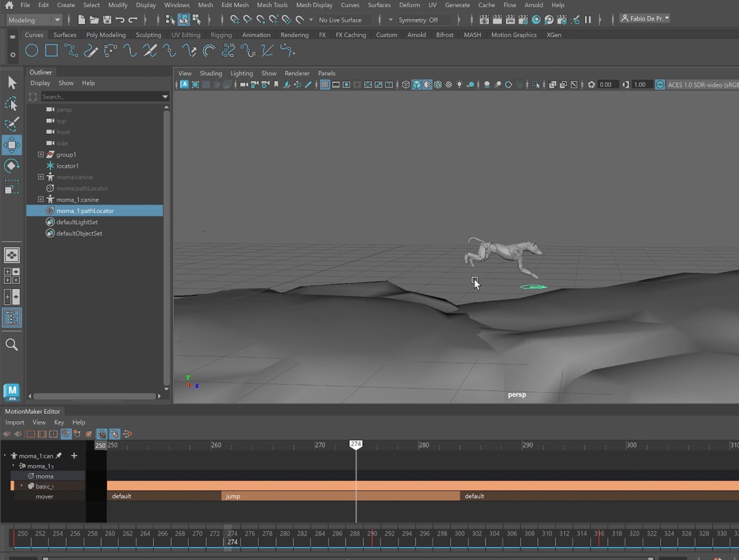739x560 pixels.
Task: Toggle textured display mode in the viewport
Action: click(x=438, y=85)
